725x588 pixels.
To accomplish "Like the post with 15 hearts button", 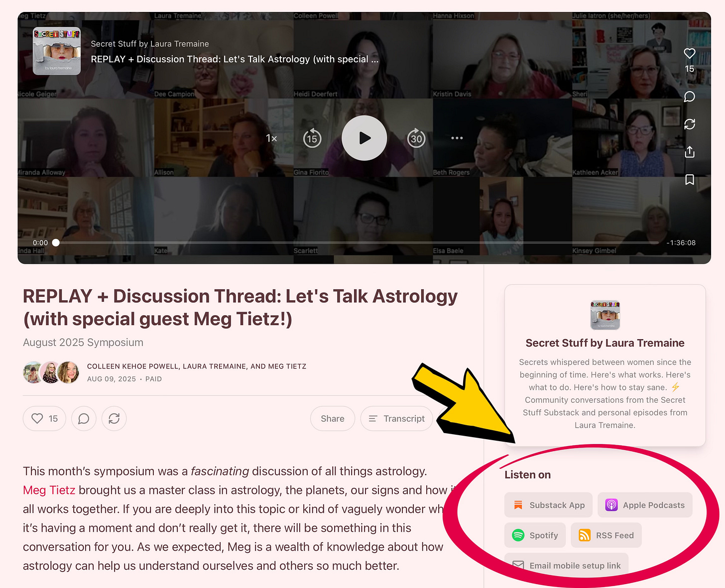I will pyautogui.click(x=44, y=419).
